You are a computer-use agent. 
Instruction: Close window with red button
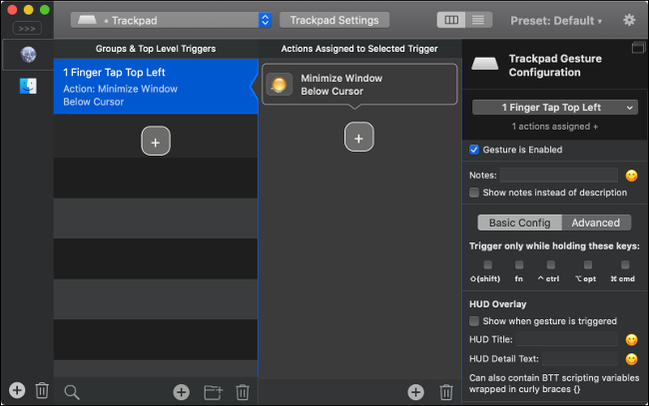[x=12, y=10]
